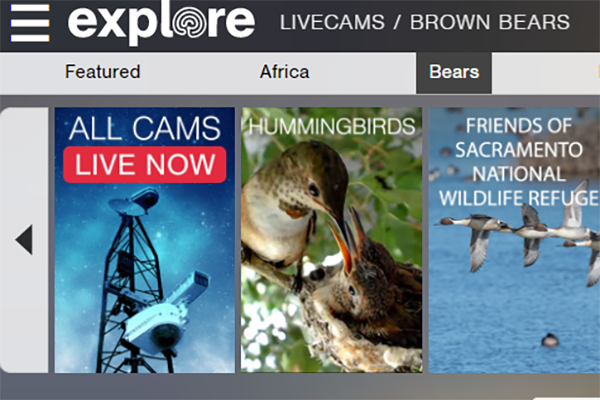Open the Hummingbirds cam thumbnail
This screenshot has height=400, width=600.
(x=331, y=240)
